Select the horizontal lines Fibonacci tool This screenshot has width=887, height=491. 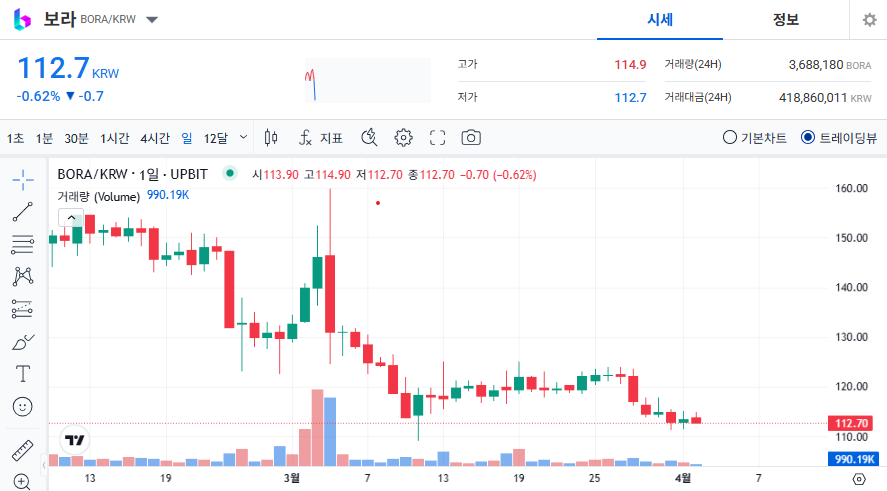click(x=23, y=244)
